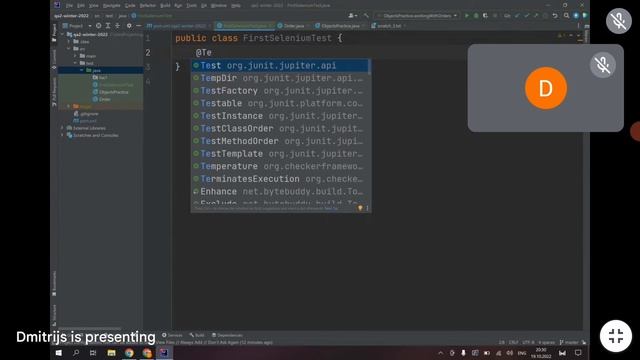The height and width of the screenshot is (360, 640).
Task: Hide the Project tool window
Action: tap(139, 26)
